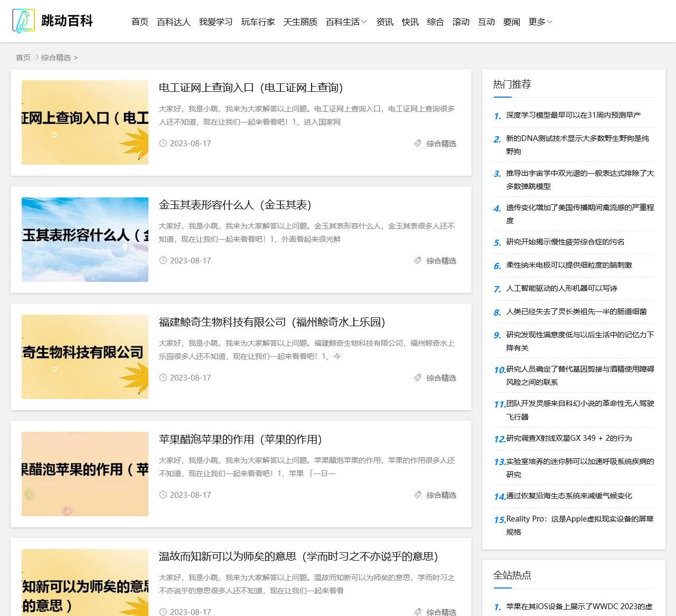
Task: Click the 滚动 navigation item
Action: [461, 22]
